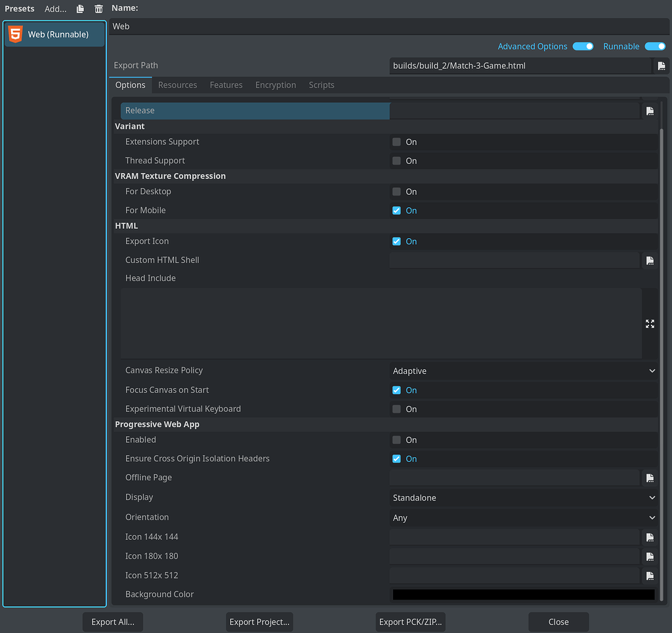672x633 pixels.
Task: Browse for the Icon 144x 144 file
Action: [650, 537]
